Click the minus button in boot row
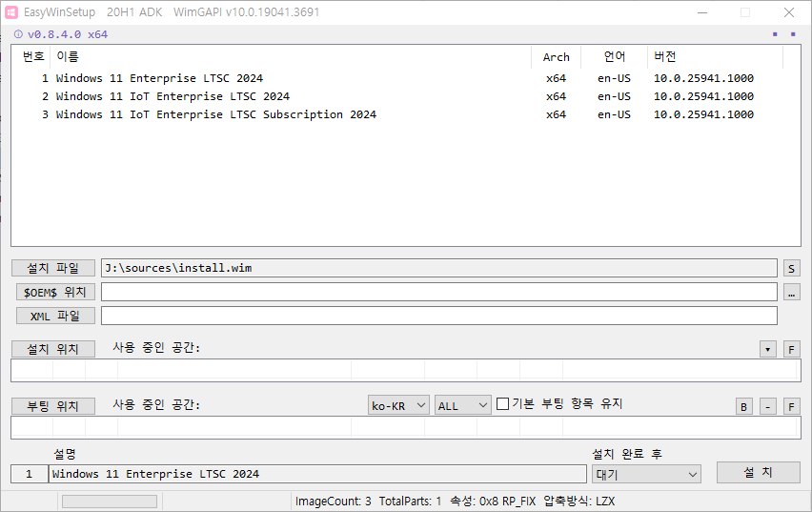Viewport: 812px width, 512px height. (x=767, y=406)
